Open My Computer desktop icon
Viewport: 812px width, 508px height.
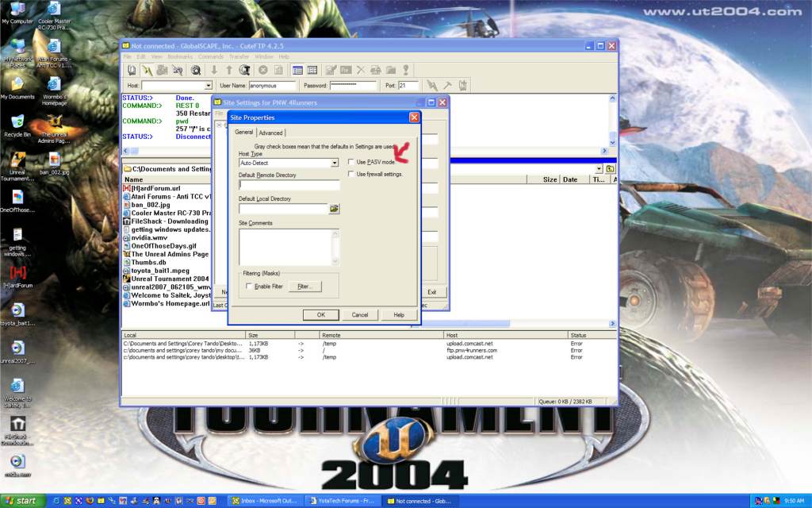pos(17,13)
